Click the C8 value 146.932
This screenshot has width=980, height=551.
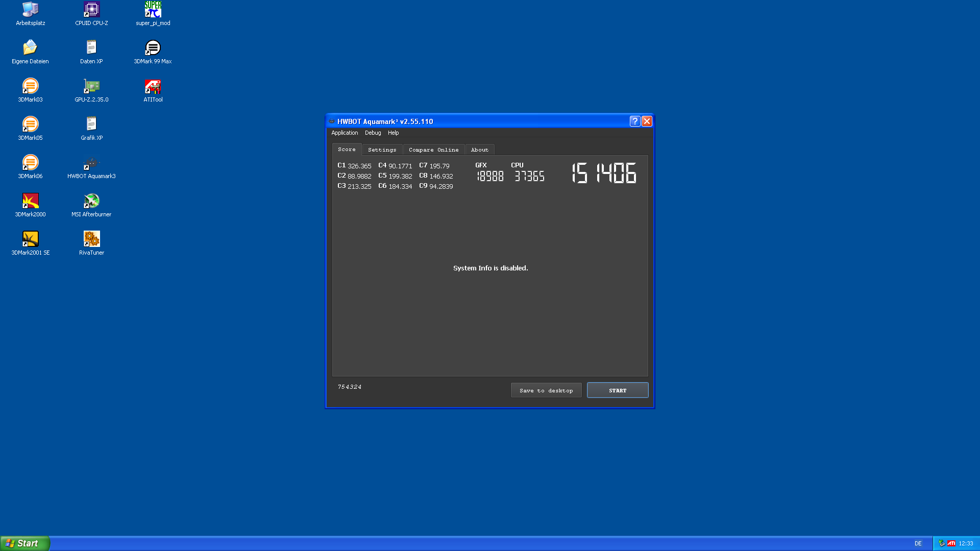tap(441, 176)
